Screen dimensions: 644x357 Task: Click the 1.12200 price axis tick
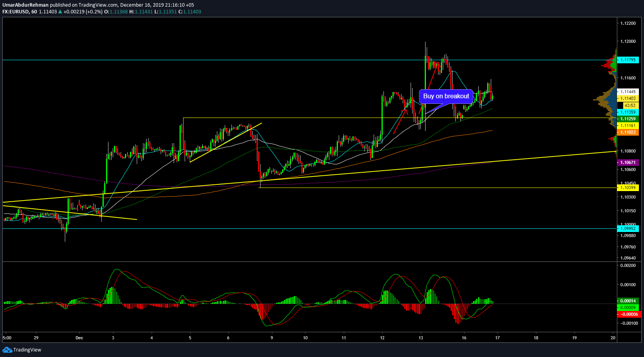628,23
